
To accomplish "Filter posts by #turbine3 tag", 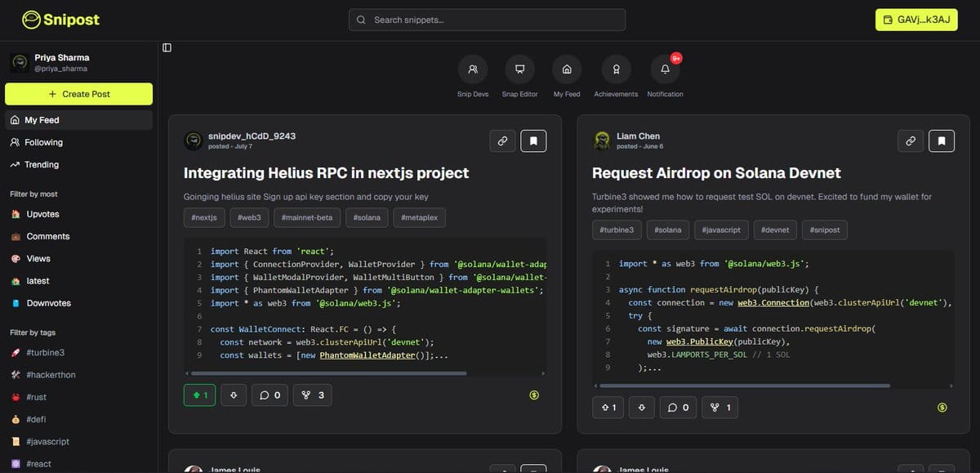I will (x=45, y=352).
